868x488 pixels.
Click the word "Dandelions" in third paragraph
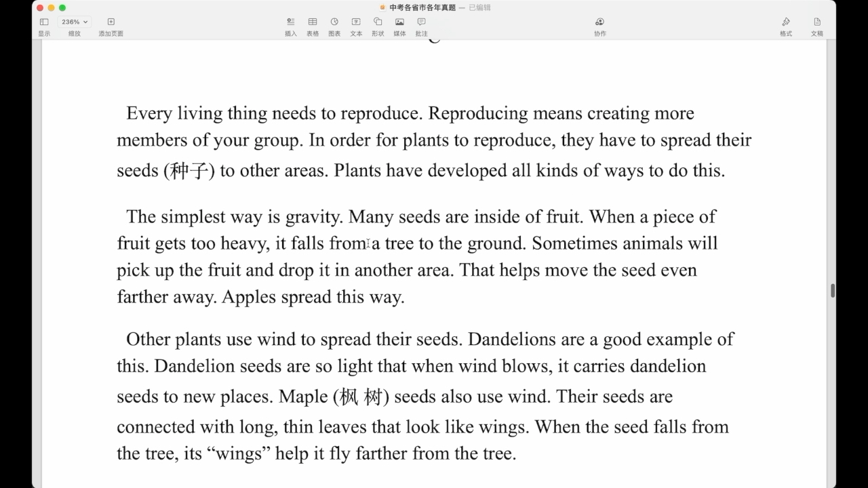(x=511, y=339)
